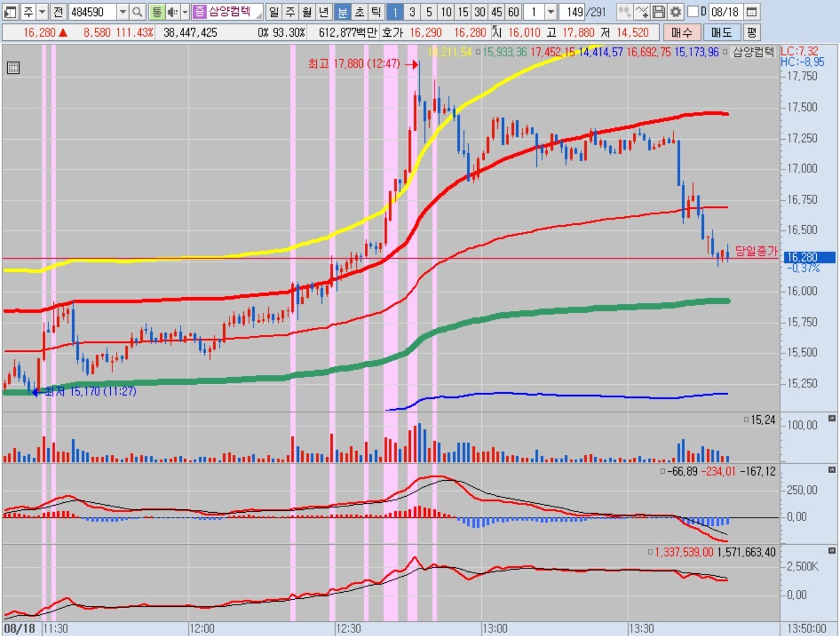Select the 45-minute interval button
The width and height of the screenshot is (840, 636).
point(497,11)
